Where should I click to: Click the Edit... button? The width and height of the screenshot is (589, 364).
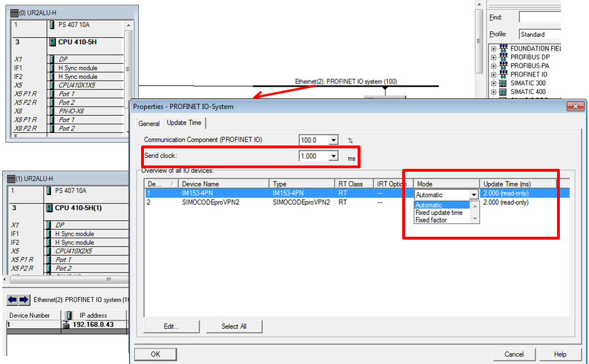click(171, 326)
